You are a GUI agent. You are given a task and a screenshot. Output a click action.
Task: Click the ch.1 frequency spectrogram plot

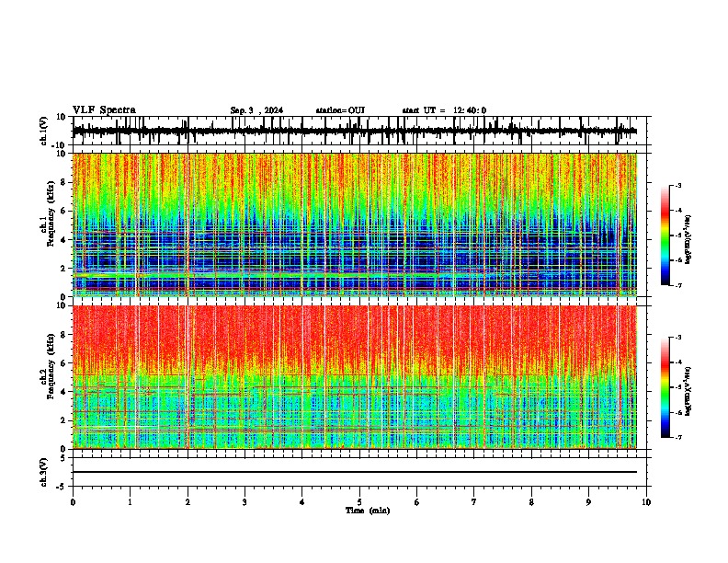click(355, 224)
